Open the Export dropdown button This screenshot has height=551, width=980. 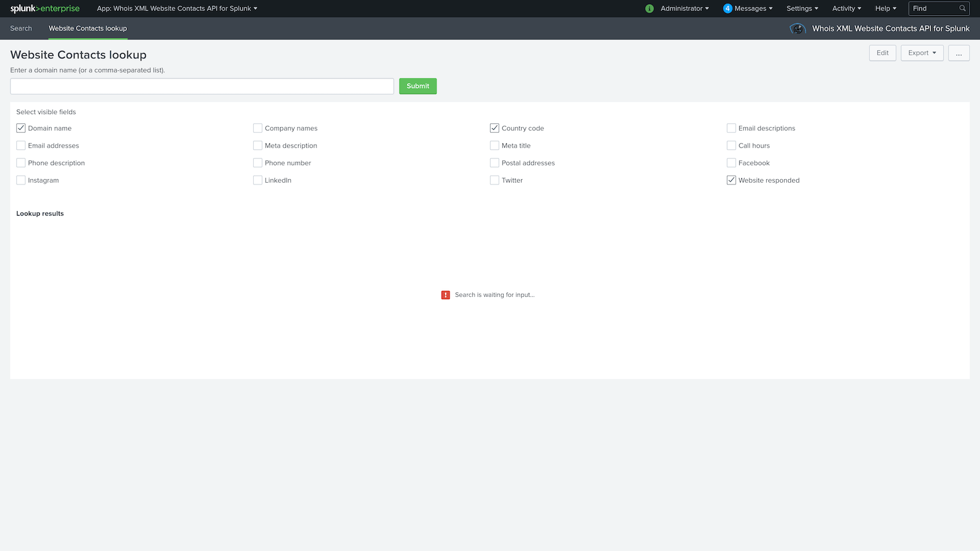(922, 53)
